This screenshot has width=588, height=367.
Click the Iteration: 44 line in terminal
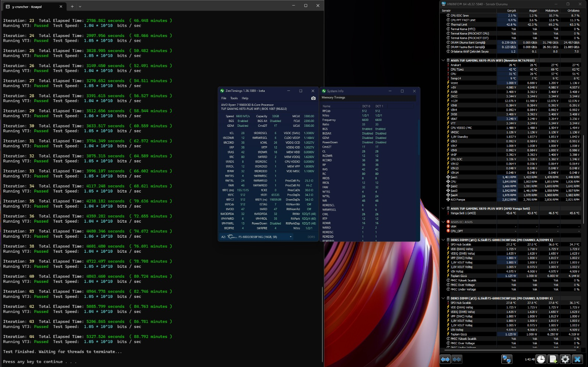(87, 337)
